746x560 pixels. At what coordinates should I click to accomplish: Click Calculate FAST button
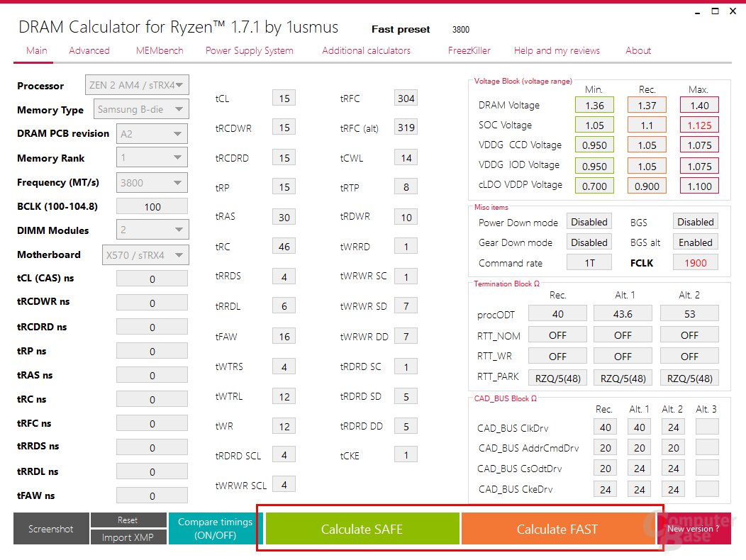557,529
